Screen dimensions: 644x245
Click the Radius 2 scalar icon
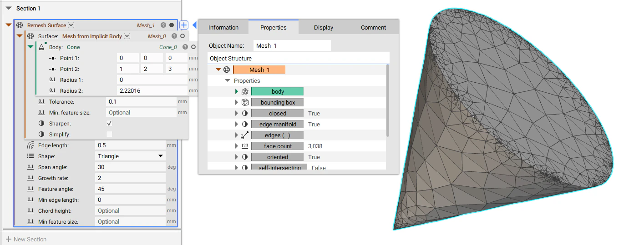click(53, 91)
